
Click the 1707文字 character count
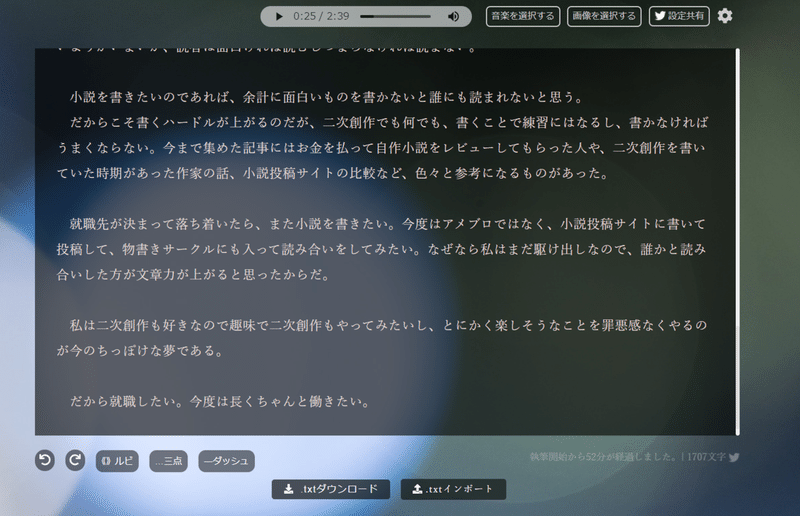pyautogui.click(x=706, y=457)
